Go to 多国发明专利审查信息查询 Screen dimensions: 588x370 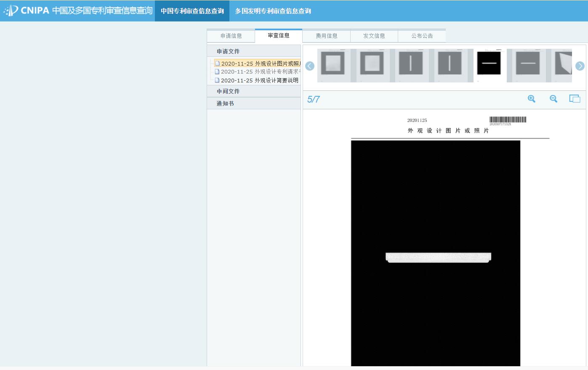(x=273, y=11)
